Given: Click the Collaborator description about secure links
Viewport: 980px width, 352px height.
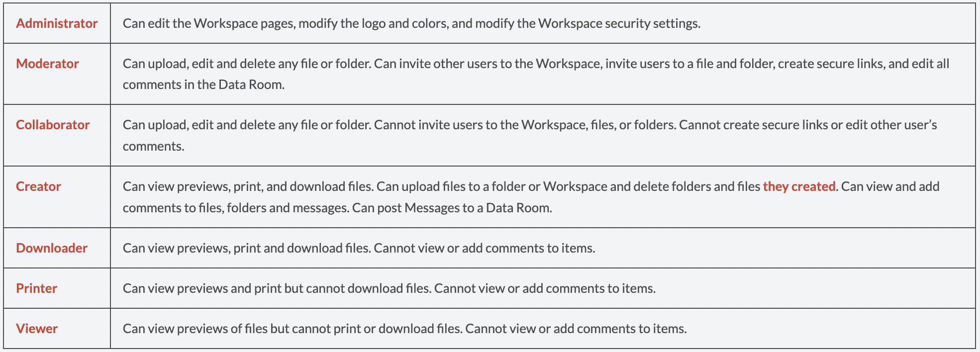Looking at the screenshot, I should click(530, 135).
